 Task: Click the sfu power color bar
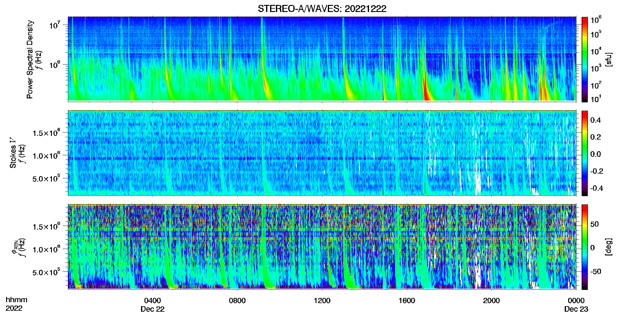click(x=585, y=59)
